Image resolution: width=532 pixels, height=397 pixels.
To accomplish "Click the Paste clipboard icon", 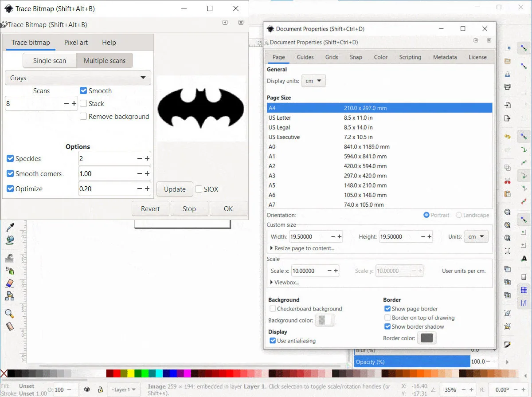I will point(508,194).
